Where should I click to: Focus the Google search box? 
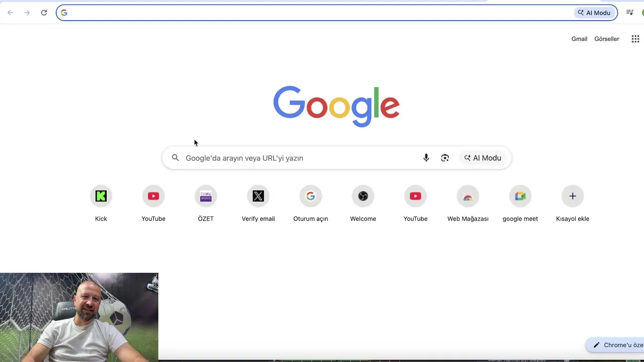click(337, 158)
